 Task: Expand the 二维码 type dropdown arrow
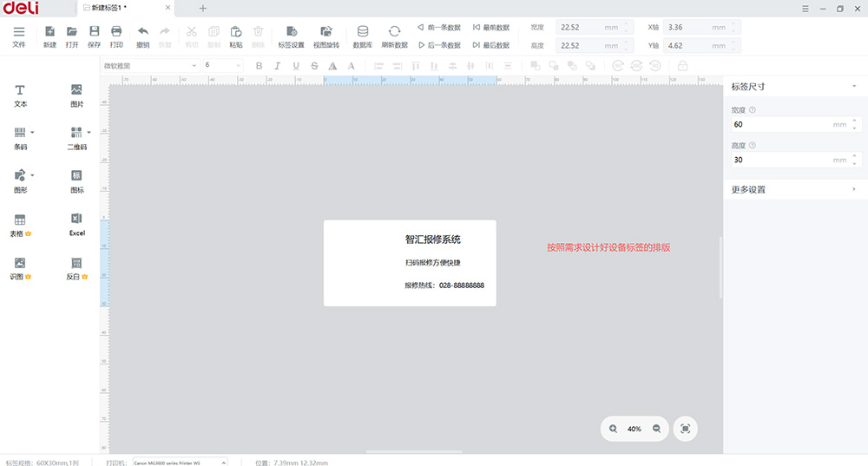pyautogui.click(x=89, y=132)
